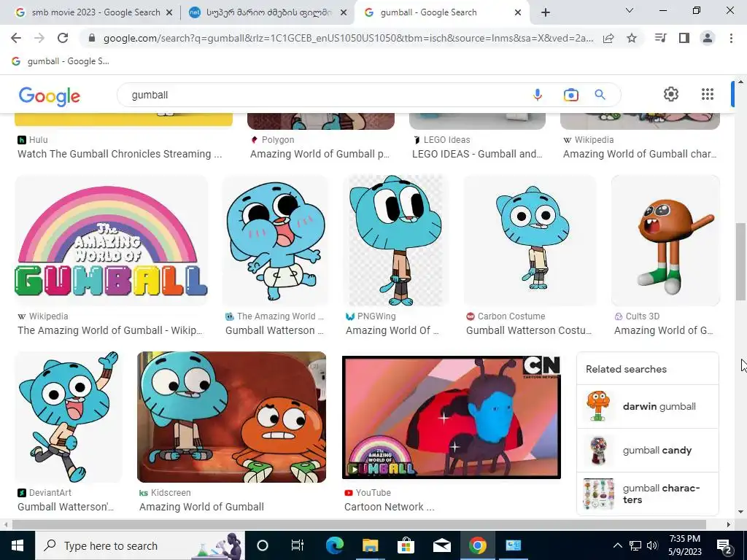Reload the page with the refresh icon

[x=63, y=38]
